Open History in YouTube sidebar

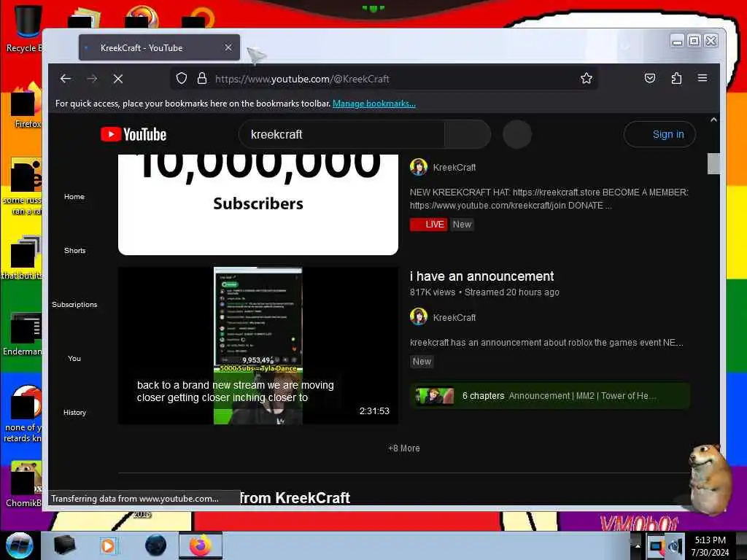coord(75,413)
